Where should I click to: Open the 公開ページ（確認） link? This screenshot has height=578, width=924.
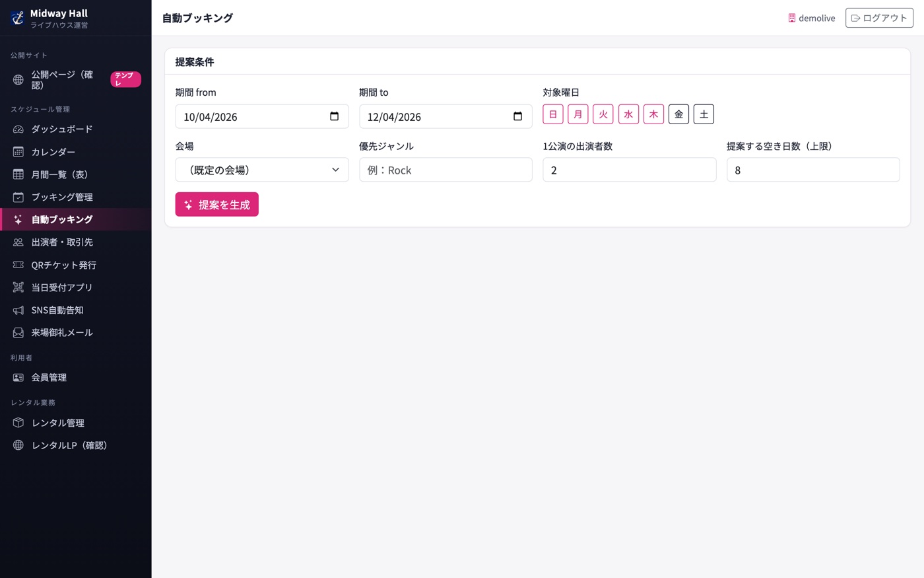(x=76, y=80)
